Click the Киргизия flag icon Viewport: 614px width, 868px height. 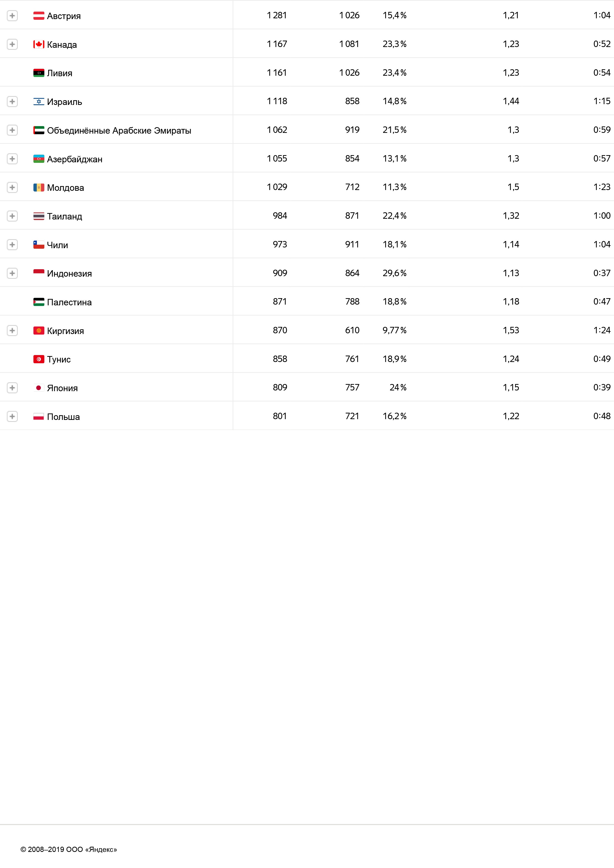coord(39,331)
